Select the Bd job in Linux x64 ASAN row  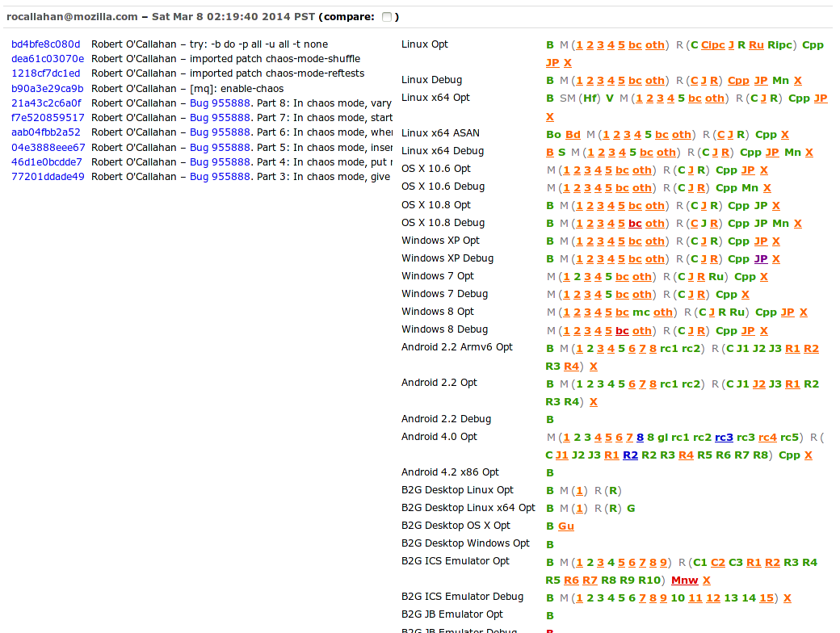tap(573, 134)
